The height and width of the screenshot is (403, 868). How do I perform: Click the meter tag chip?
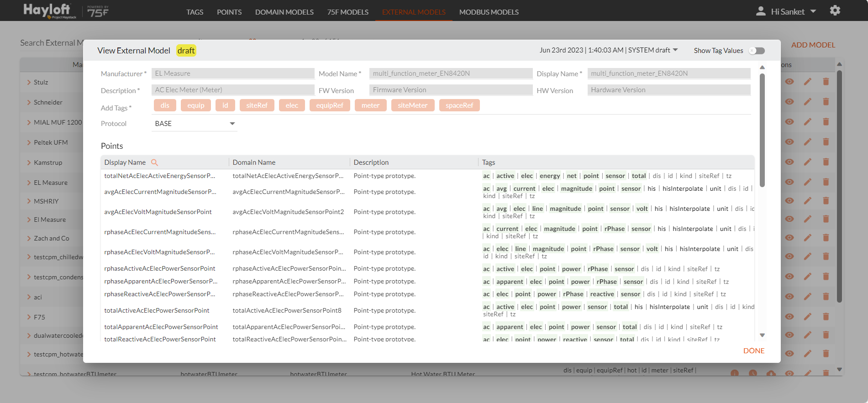pyautogui.click(x=371, y=105)
